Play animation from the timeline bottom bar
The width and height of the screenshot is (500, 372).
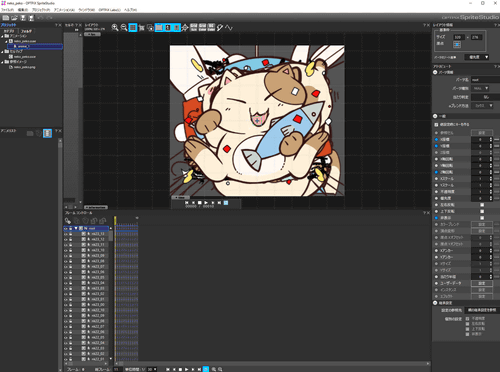tap(186, 369)
